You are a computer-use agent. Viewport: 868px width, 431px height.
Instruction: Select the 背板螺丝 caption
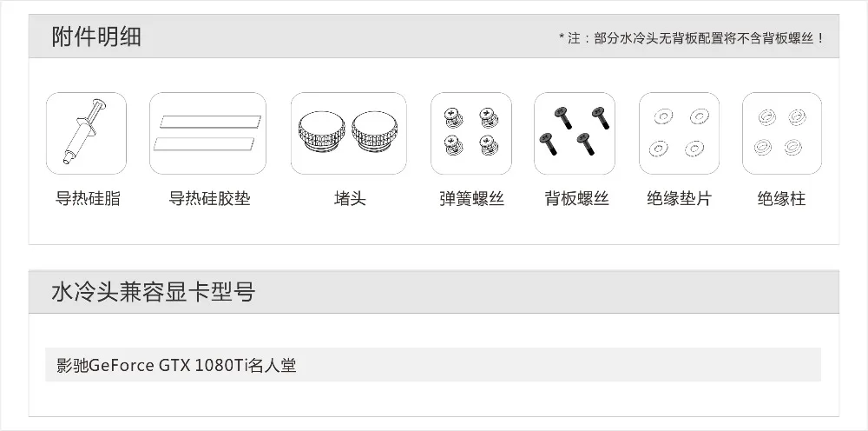pos(577,198)
